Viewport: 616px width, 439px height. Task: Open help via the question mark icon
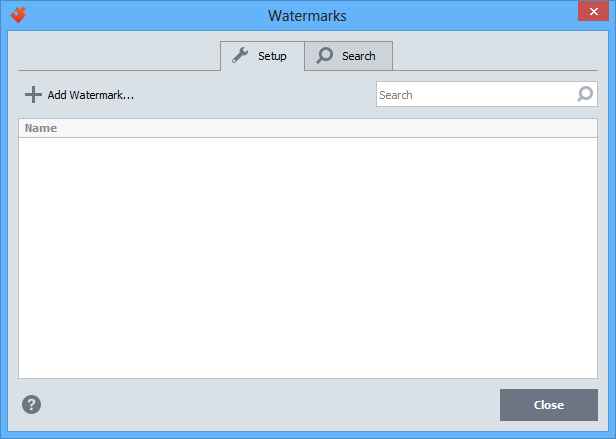[x=32, y=405]
